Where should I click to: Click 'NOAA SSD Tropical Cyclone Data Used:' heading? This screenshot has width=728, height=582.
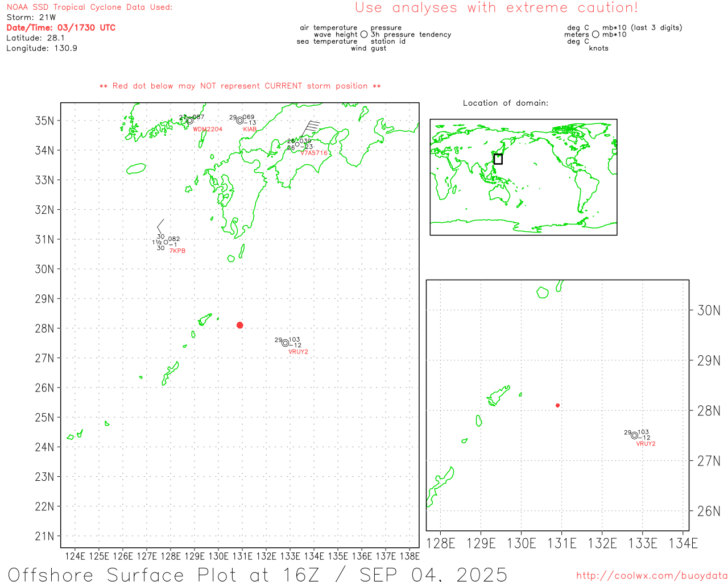point(89,7)
